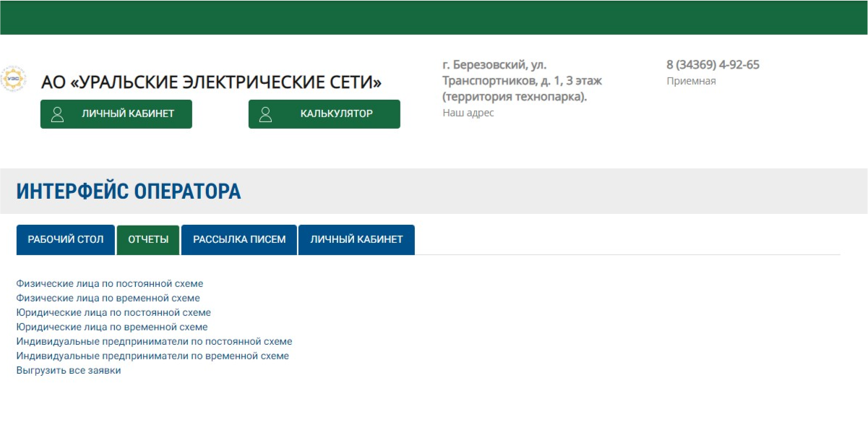Open Юридические лица по постоянной схеме report
The width and height of the screenshot is (868, 446).
pyautogui.click(x=113, y=312)
